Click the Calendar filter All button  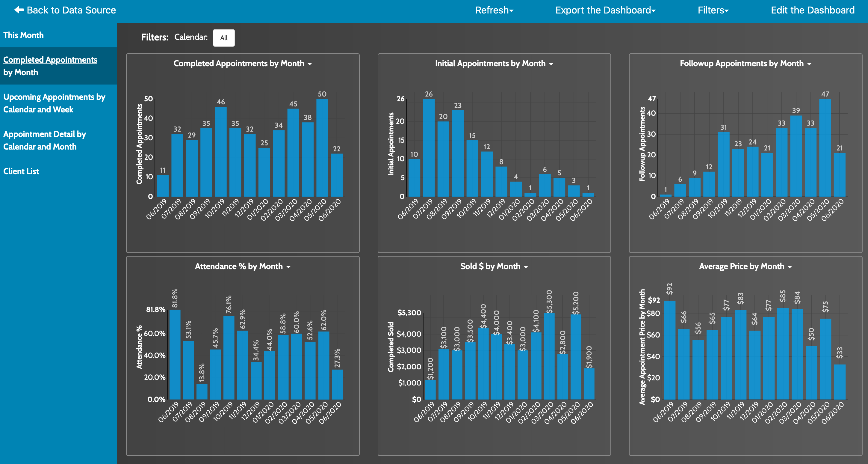click(x=224, y=38)
